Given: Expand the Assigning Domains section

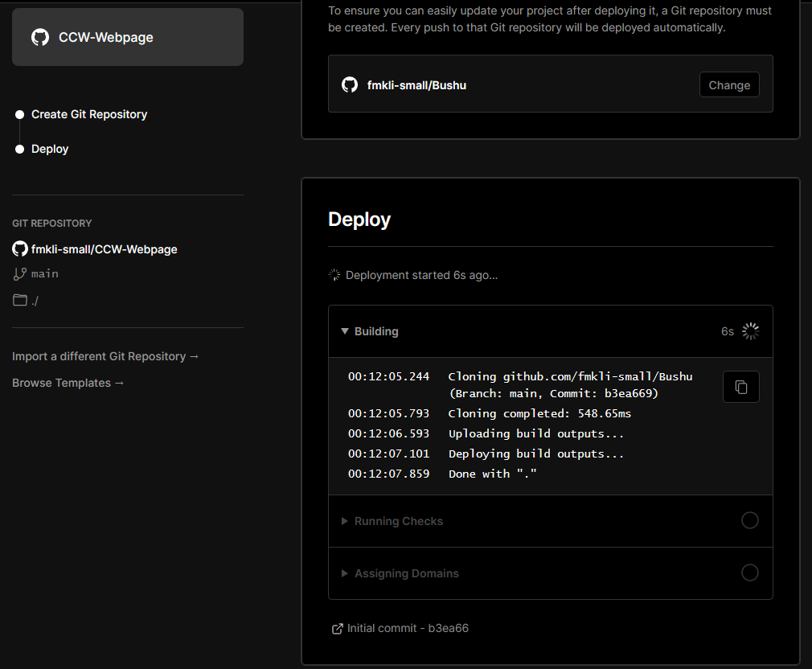Looking at the screenshot, I should (x=344, y=573).
